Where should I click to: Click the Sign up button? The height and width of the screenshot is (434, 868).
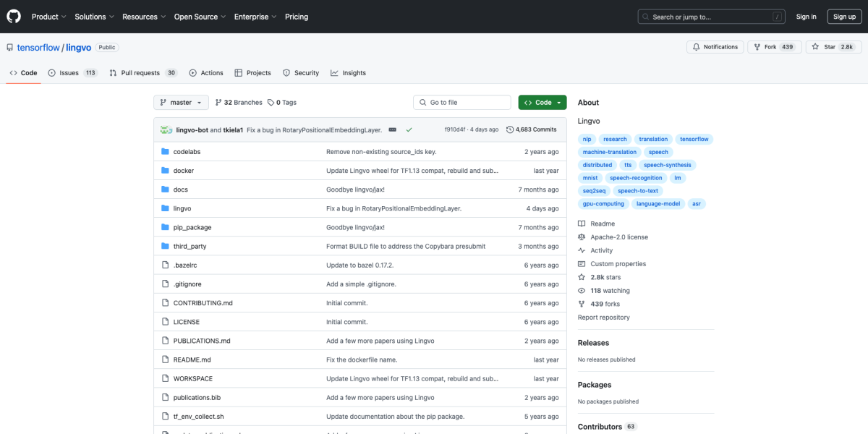click(x=844, y=17)
